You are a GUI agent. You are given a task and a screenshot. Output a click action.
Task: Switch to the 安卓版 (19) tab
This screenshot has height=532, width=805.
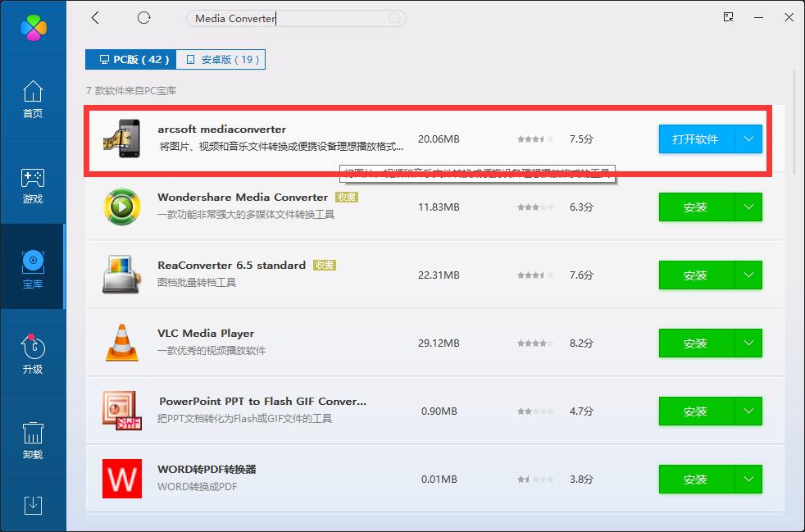221,60
